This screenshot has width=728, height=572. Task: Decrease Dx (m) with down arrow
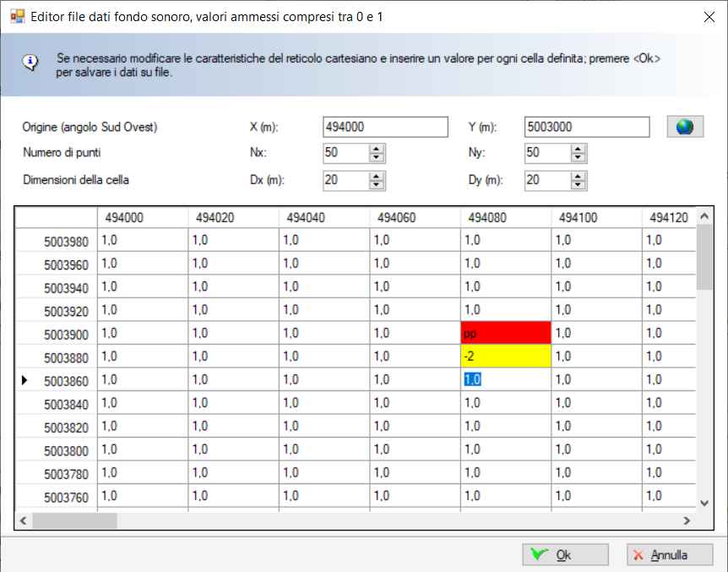point(377,185)
